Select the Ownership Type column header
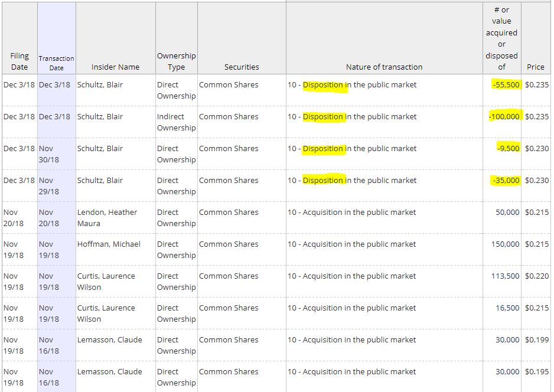Screen dimensions: 554x392 tap(176, 61)
